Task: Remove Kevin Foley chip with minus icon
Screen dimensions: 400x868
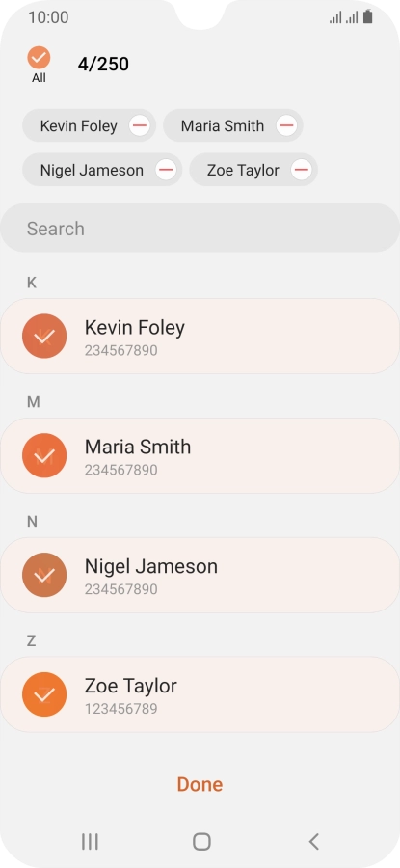Action: click(x=140, y=125)
